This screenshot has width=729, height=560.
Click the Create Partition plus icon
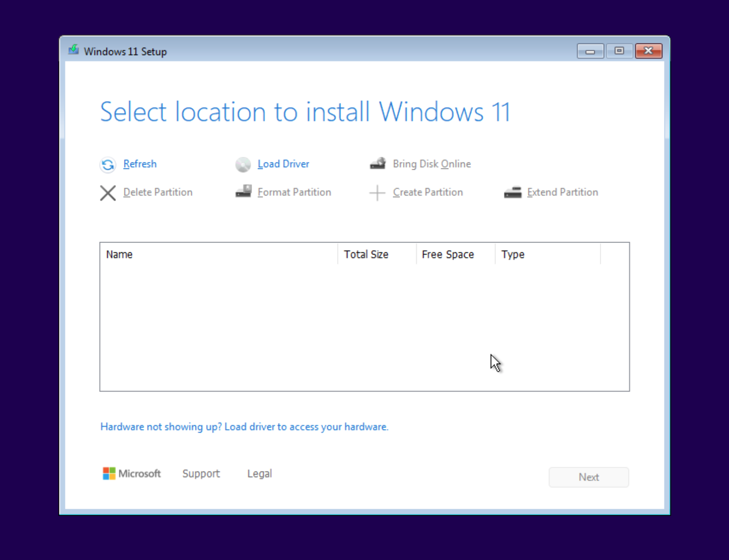[377, 193]
